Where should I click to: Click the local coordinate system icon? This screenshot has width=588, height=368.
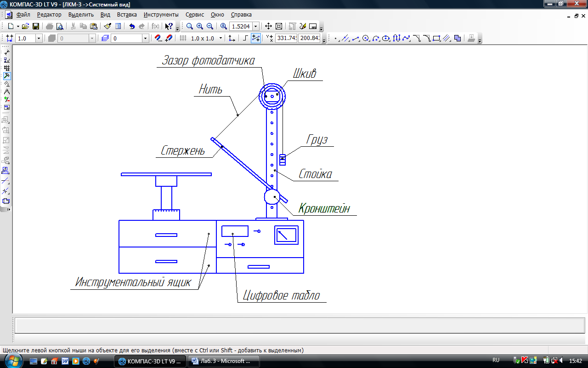click(x=232, y=38)
